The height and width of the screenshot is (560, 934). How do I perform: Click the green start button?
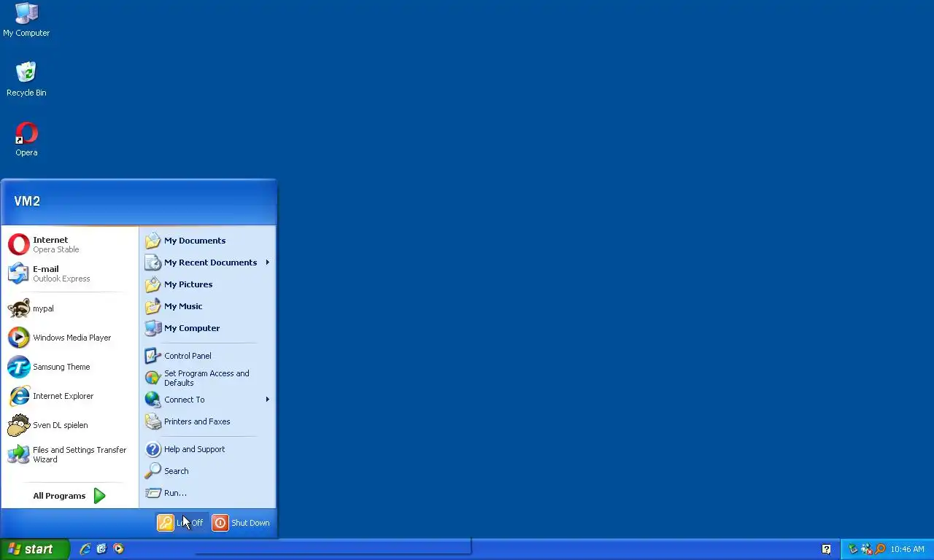[x=35, y=549]
